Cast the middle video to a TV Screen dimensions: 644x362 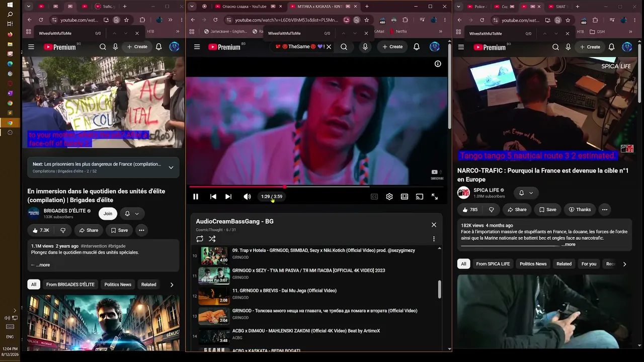420,197
